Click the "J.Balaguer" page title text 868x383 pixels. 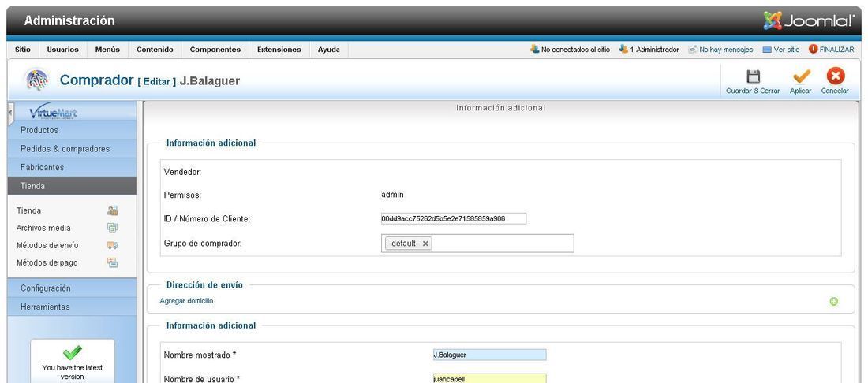click(x=210, y=80)
